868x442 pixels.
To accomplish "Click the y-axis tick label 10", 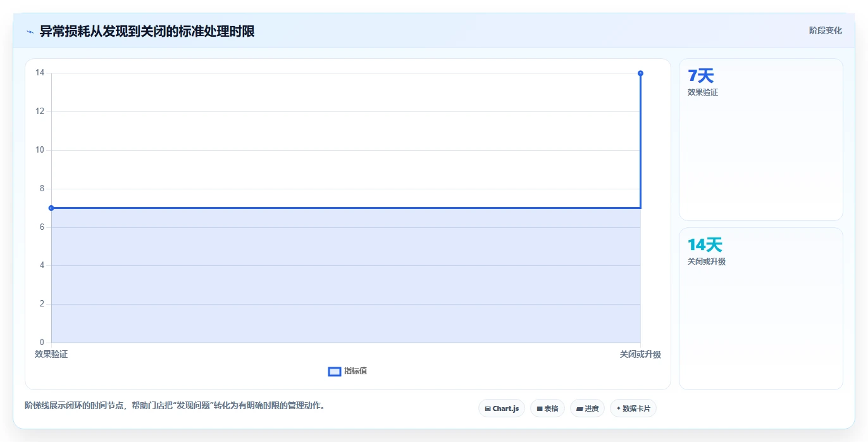I will point(40,150).
